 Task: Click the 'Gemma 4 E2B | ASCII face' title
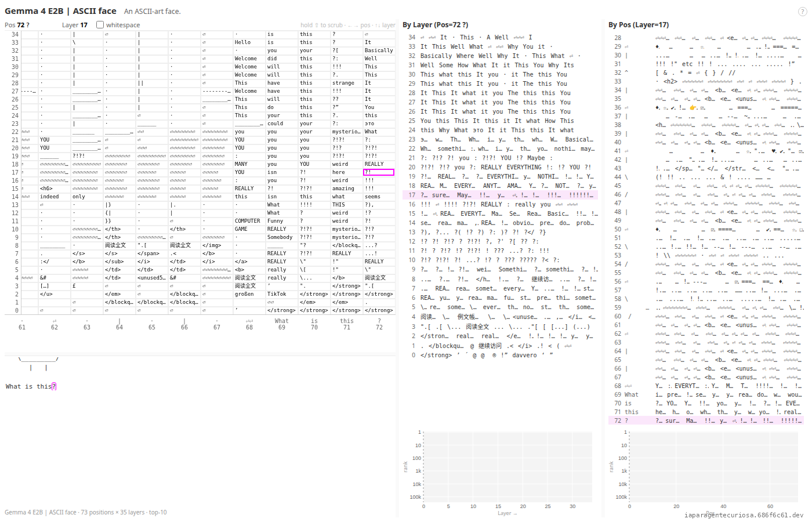coord(60,11)
